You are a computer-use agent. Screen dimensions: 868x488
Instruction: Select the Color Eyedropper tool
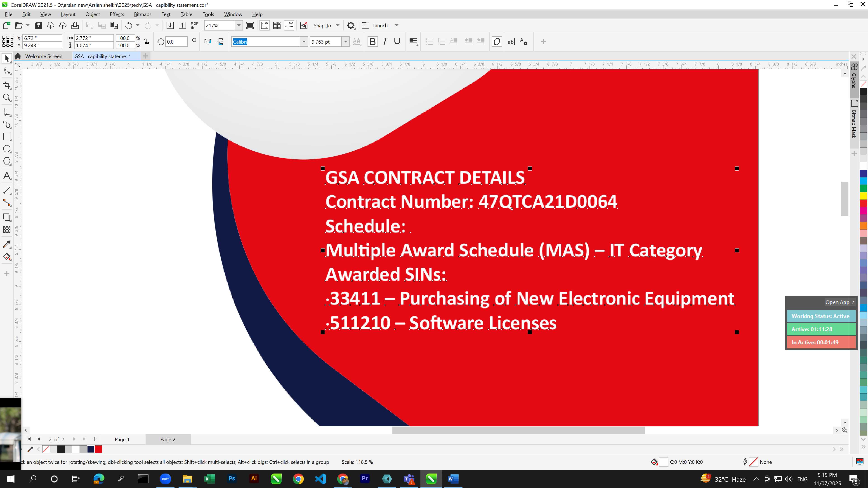click(x=7, y=244)
